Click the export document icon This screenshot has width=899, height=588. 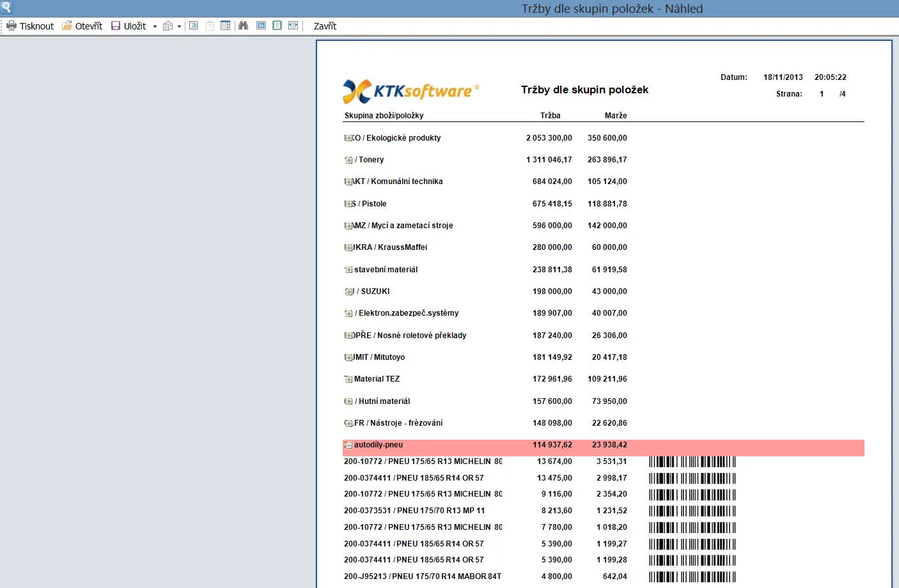pos(168,26)
